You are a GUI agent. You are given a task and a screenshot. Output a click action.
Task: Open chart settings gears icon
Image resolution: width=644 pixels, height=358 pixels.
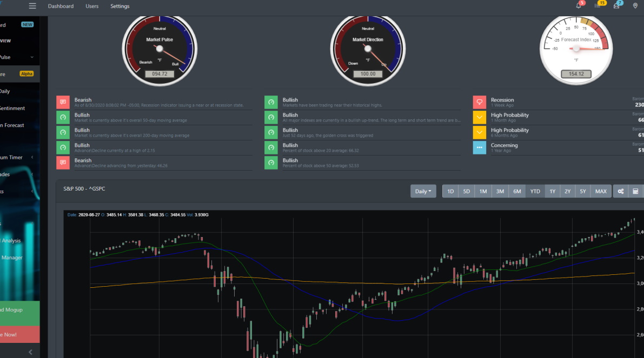tap(621, 191)
